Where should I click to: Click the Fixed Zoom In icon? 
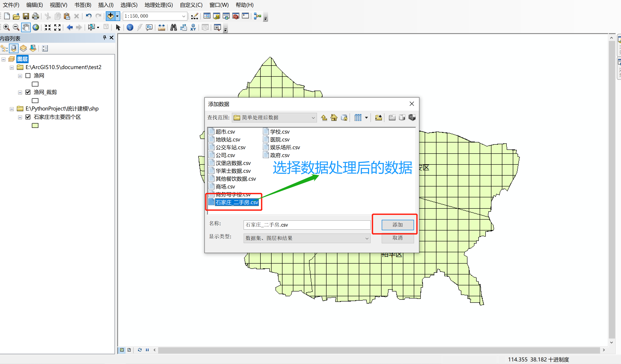48,27
